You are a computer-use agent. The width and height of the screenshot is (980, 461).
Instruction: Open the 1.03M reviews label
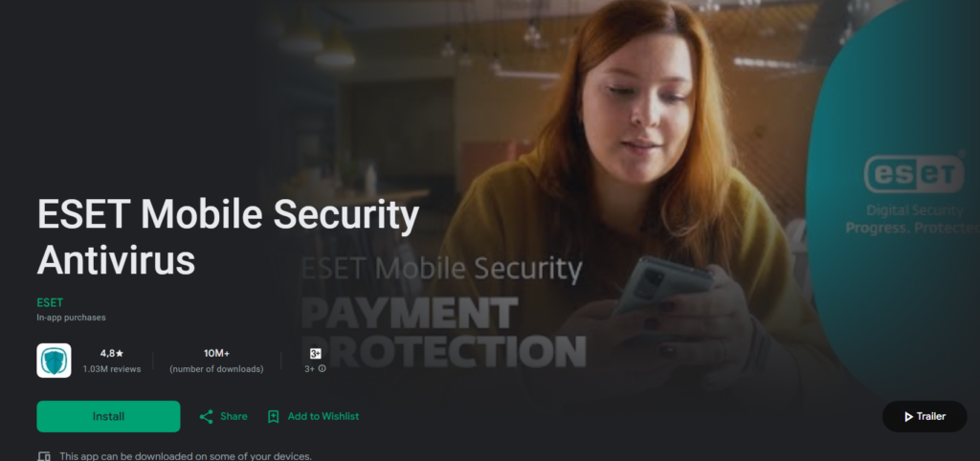(112, 369)
